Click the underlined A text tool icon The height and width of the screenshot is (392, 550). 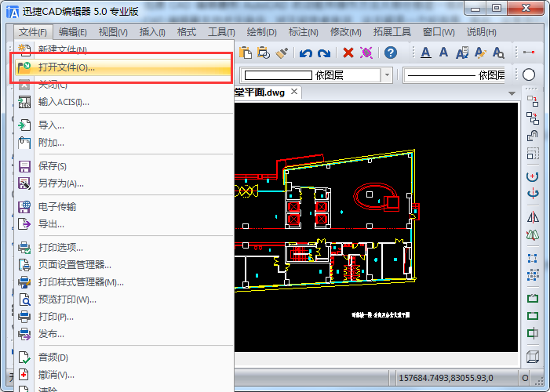425,53
